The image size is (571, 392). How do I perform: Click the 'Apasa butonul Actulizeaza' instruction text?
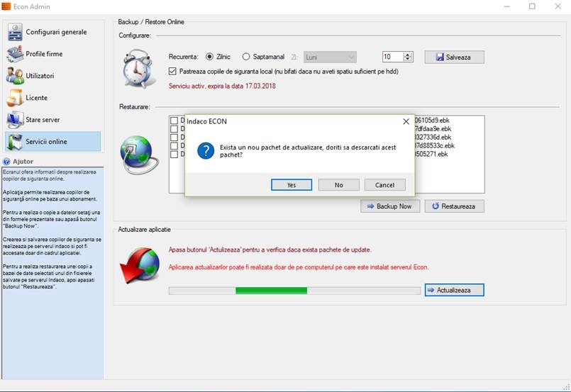pos(270,250)
